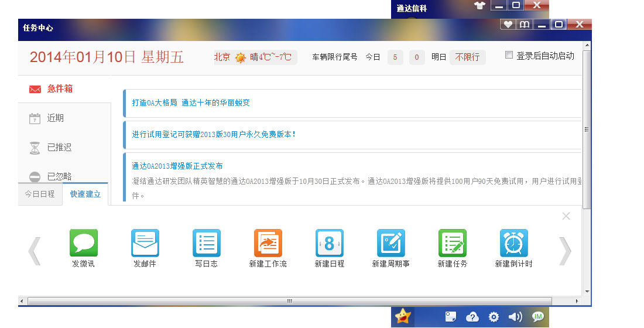The height and width of the screenshot is (328, 644).
Task: Open the 新建倒计时 alarm clock icon
Action: pyautogui.click(x=513, y=243)
